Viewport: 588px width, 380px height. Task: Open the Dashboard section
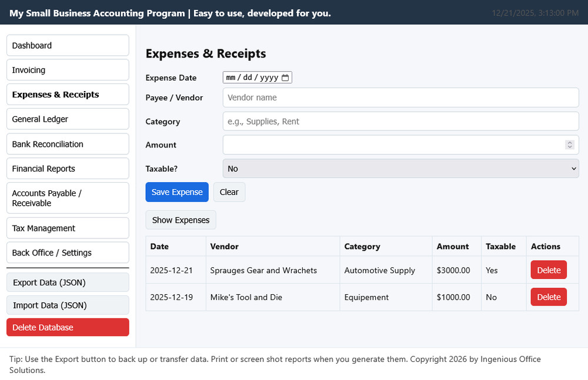67,45
